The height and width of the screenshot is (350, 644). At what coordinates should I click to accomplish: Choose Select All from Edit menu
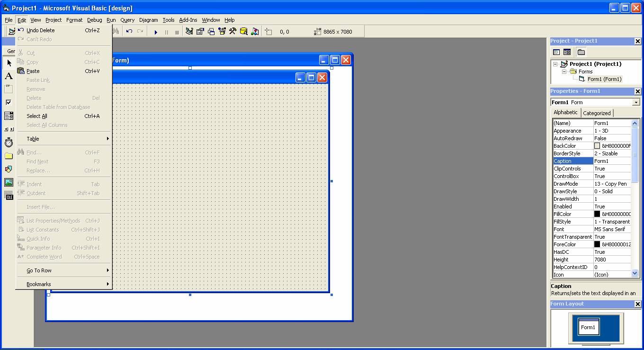pyautogui.click(x=63, y=116)
